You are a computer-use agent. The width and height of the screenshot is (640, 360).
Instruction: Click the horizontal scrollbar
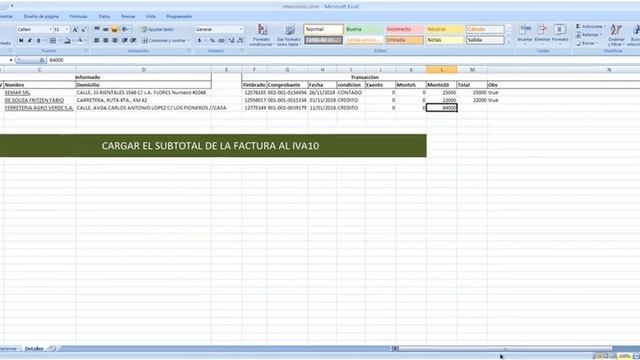tap(504, 349)
